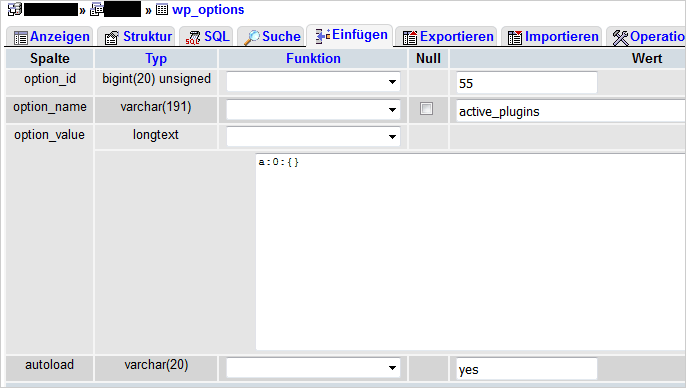The width and height of the screenshot is (686, 388).
Task: Open the Funktion dropdown for option_name
Action: coord(313,110)
